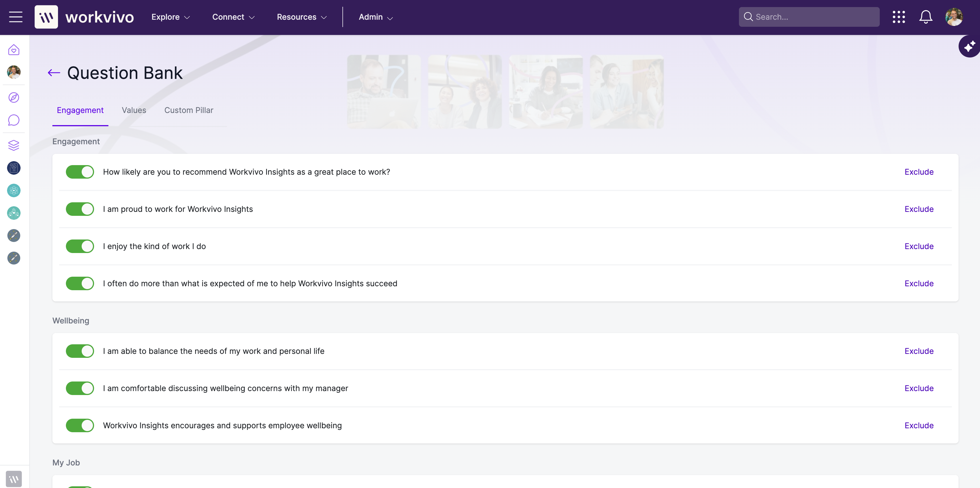This screenshot has width=980, height=488.
Task: Click the Workvivo logo icon
Action: [x=46, y=17]
